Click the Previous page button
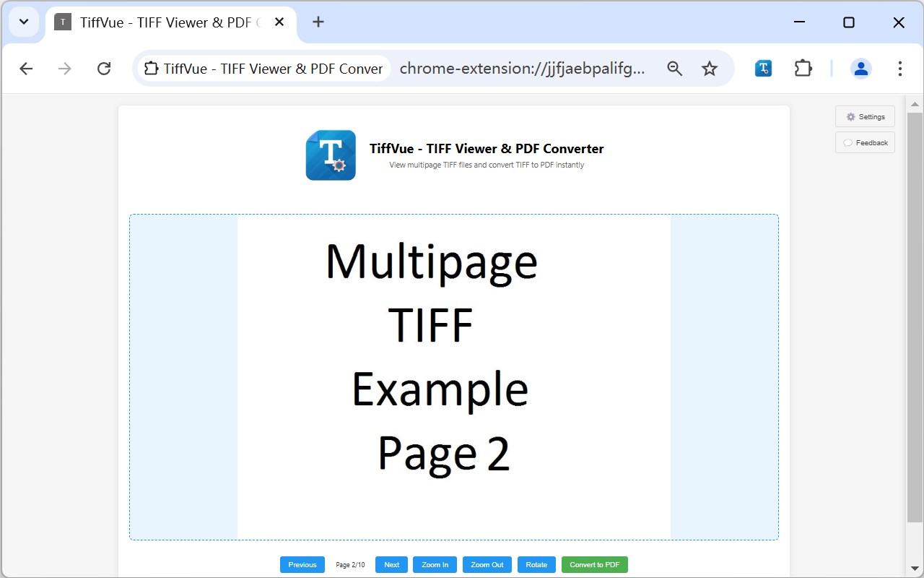 tap(302, 564)
